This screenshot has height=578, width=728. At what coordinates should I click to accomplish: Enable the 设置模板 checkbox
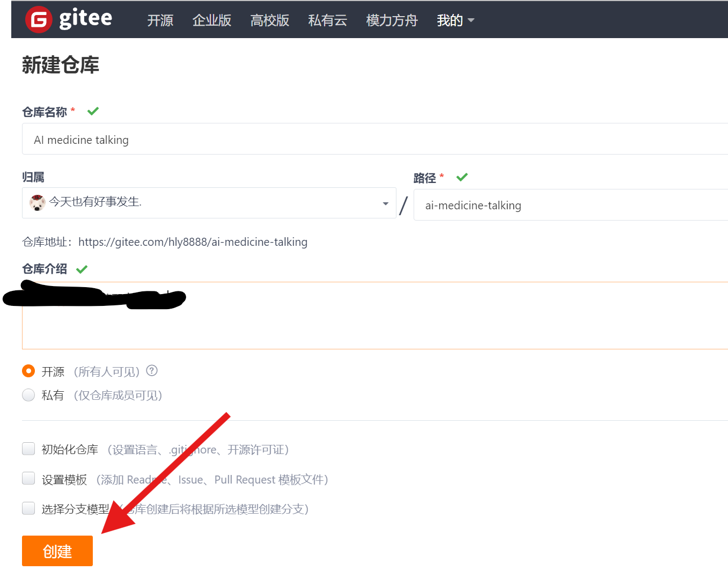pos(28,478)
